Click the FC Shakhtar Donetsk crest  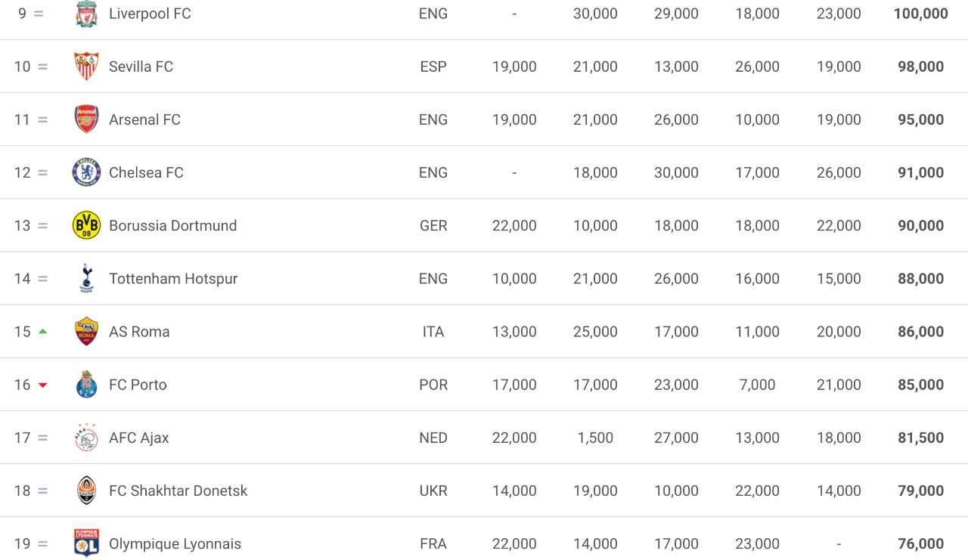click(86, 490)
